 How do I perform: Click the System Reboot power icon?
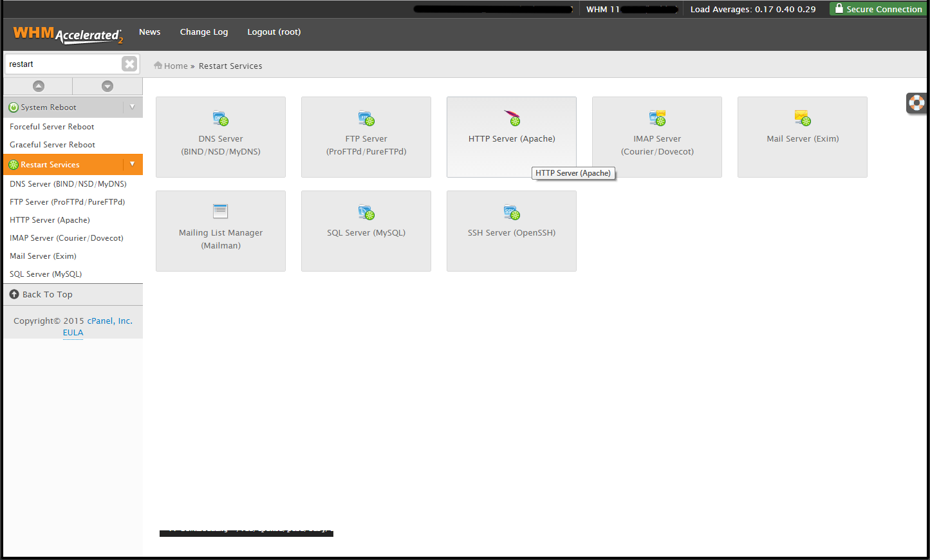[x=14, y=107]
